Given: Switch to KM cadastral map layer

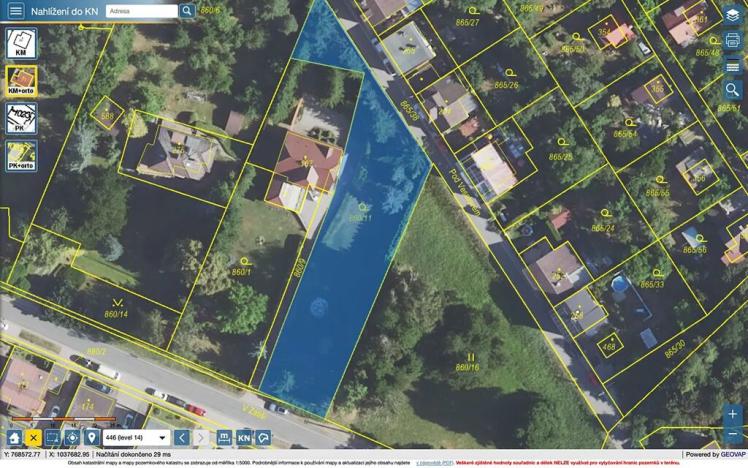Looking at the screenshot, I should click(21, 43).
